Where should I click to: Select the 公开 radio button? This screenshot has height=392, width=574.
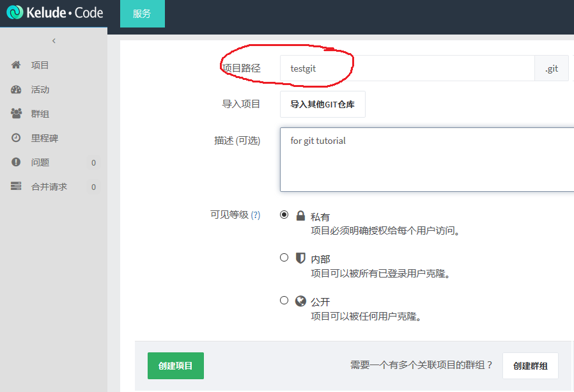coord(284,301)
